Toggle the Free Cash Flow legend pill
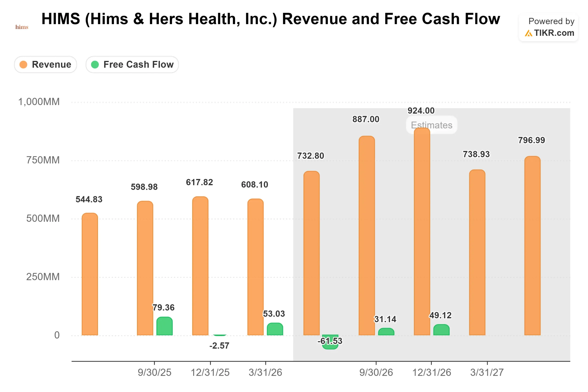The image size is (588, 392). 132,65
